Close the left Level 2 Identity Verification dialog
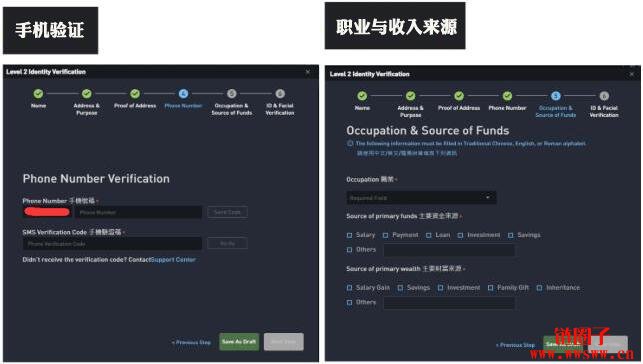643x364 pixels. pyautogui.click(x=308, y=72)
